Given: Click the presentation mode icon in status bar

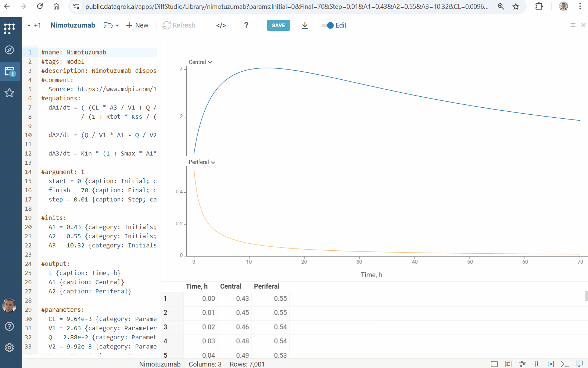Looking at the screenshot, I should pos(579,364).
